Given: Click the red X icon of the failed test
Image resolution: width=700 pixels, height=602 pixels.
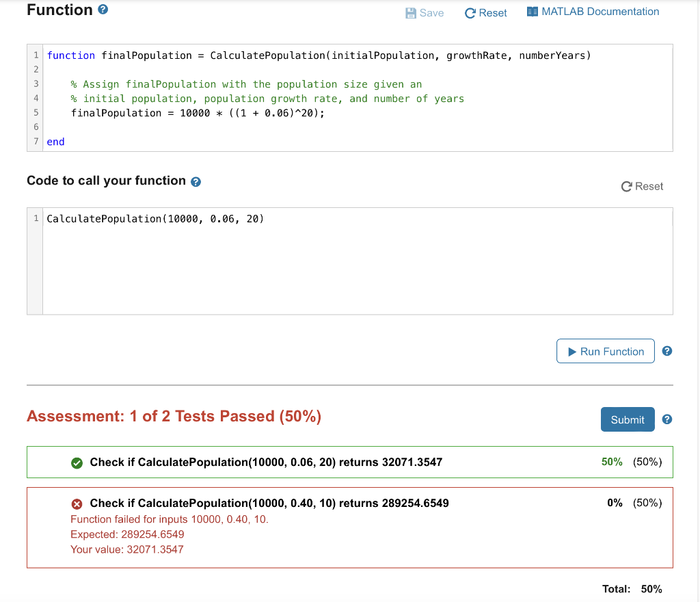Looking at the screenshot, I should tap(77, 503).
